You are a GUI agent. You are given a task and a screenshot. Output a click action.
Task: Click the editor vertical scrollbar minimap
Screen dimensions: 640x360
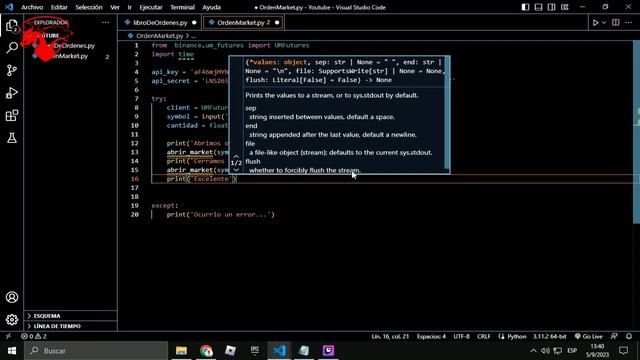point(636,132)
